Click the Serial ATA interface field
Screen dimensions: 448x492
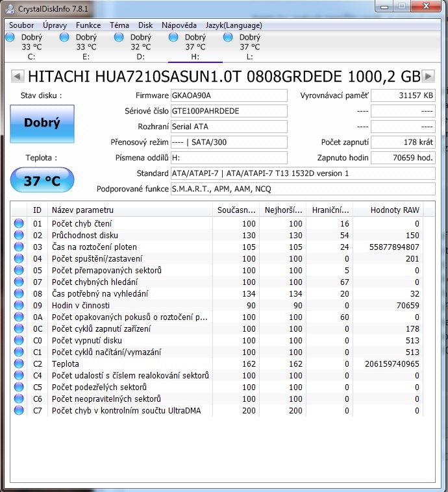[229, 127]
